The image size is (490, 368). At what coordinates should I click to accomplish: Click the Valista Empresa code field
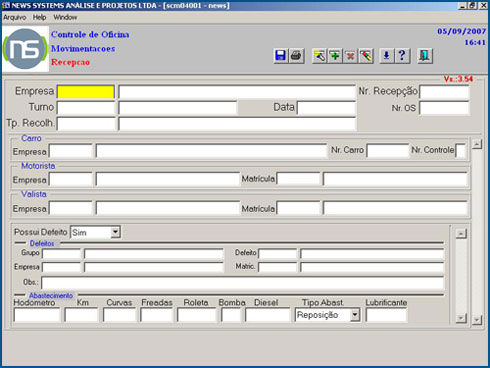coord(71,208)
